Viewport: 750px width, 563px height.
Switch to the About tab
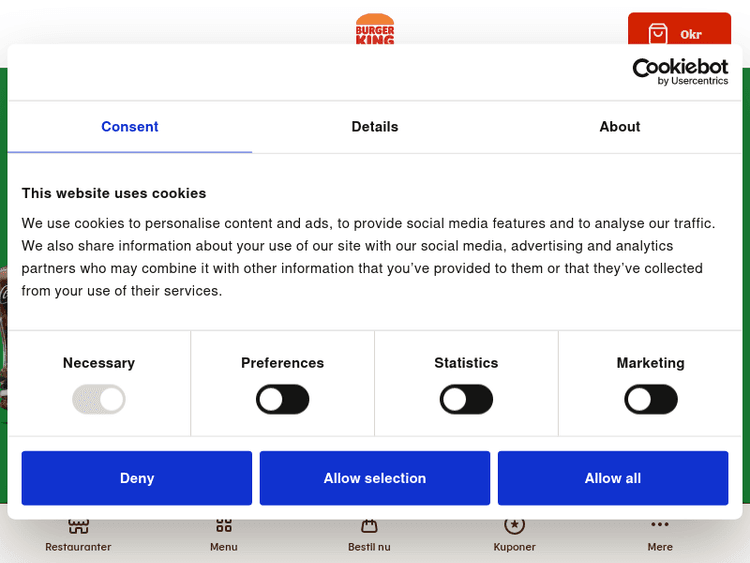click(x=620, y=127)
